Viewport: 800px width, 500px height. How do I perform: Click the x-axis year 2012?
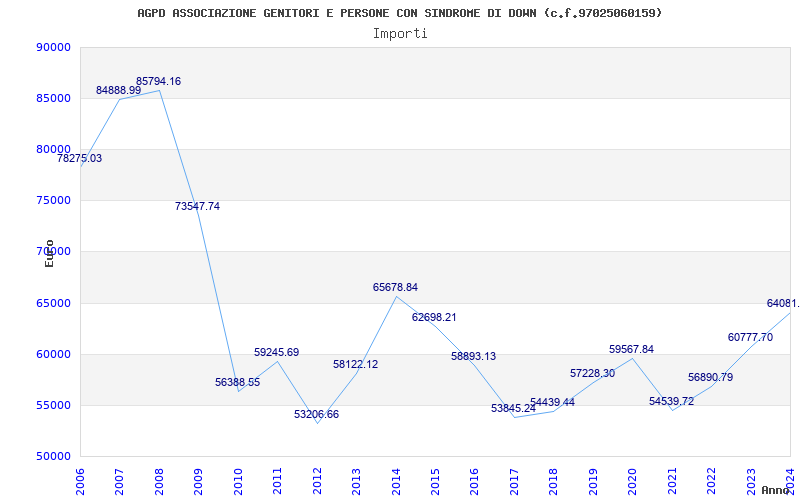[317, 480]
